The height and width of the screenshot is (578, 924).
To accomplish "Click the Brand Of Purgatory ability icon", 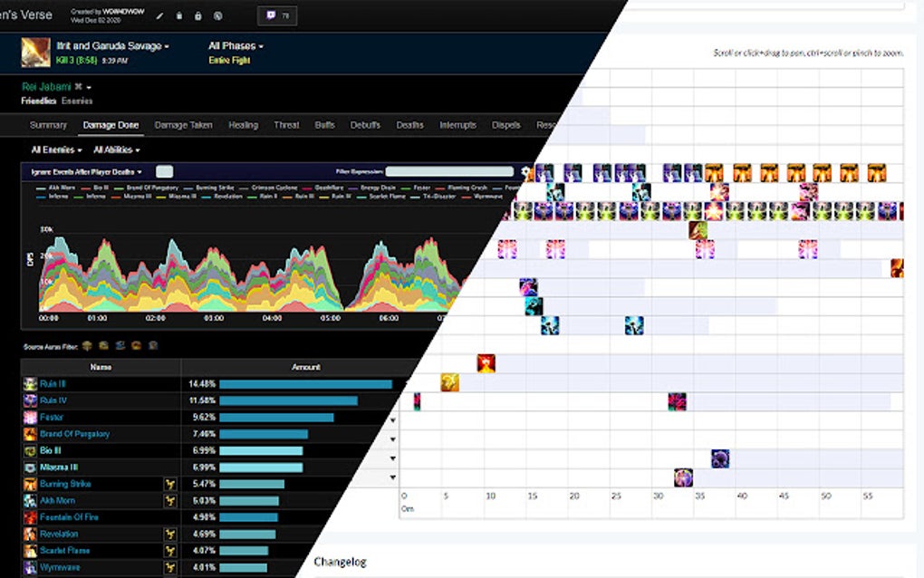I will tap(30, 434).
